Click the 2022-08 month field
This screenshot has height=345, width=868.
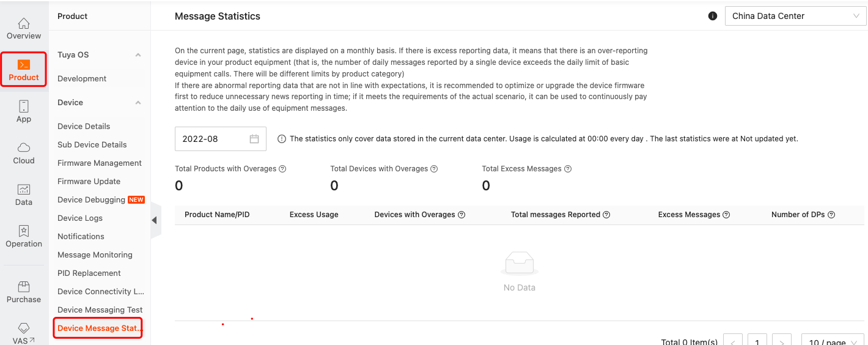221,139
